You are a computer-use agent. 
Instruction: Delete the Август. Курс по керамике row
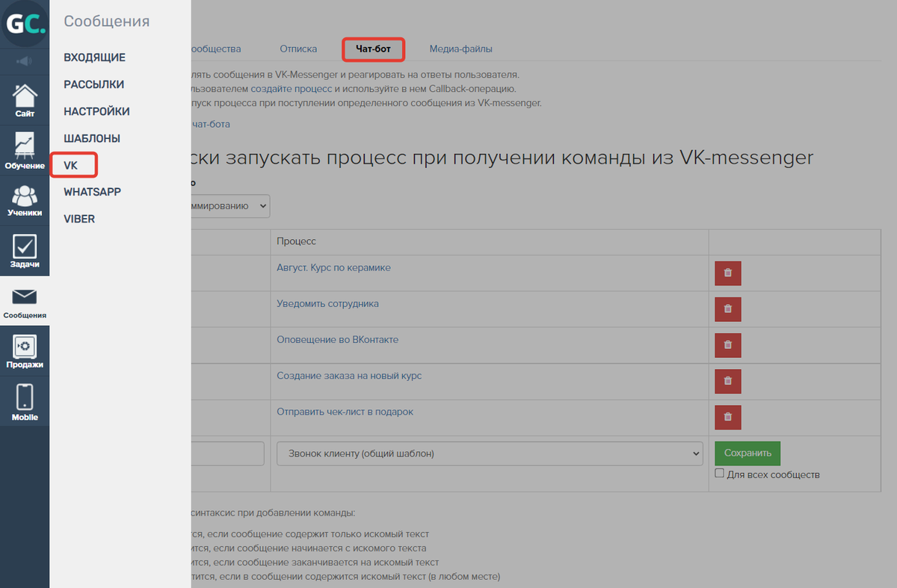(x=727, y=273)
